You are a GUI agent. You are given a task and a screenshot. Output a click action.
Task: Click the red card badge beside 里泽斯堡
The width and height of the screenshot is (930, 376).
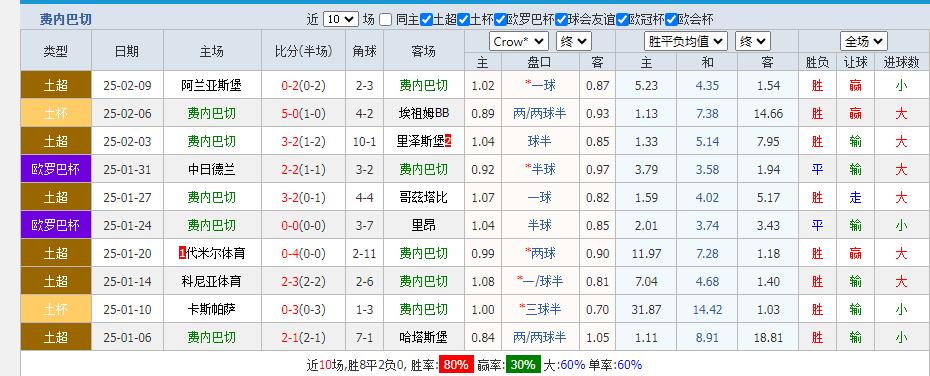click(448, 141)
